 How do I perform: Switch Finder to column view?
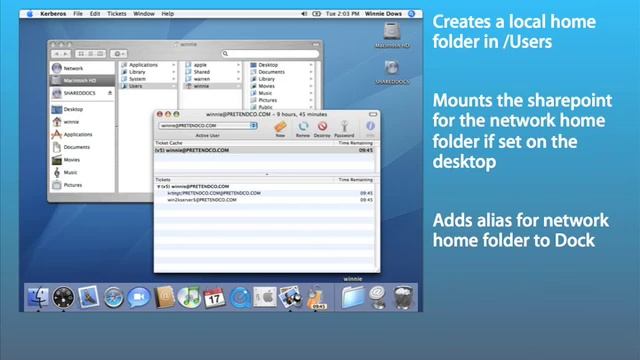pyautogui.click(x=100, y=53)
